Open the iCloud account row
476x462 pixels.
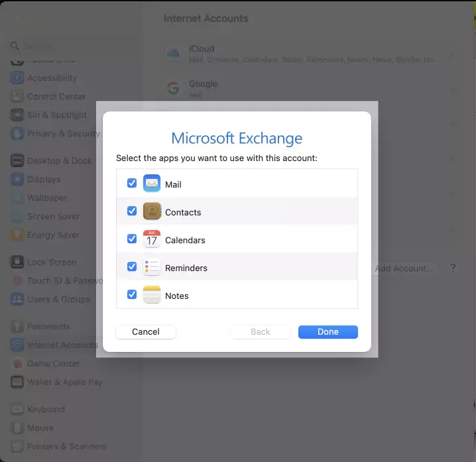click(310, 54)
